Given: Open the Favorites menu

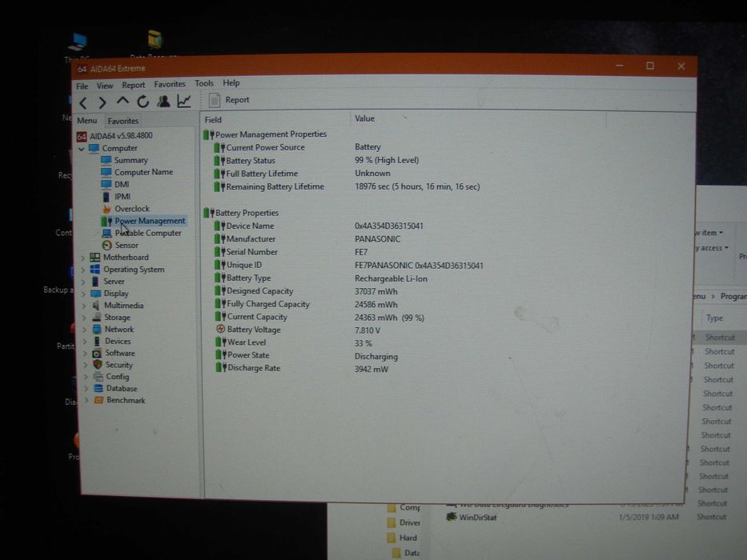Looking at the screenshot, I should tap(170, 84).
